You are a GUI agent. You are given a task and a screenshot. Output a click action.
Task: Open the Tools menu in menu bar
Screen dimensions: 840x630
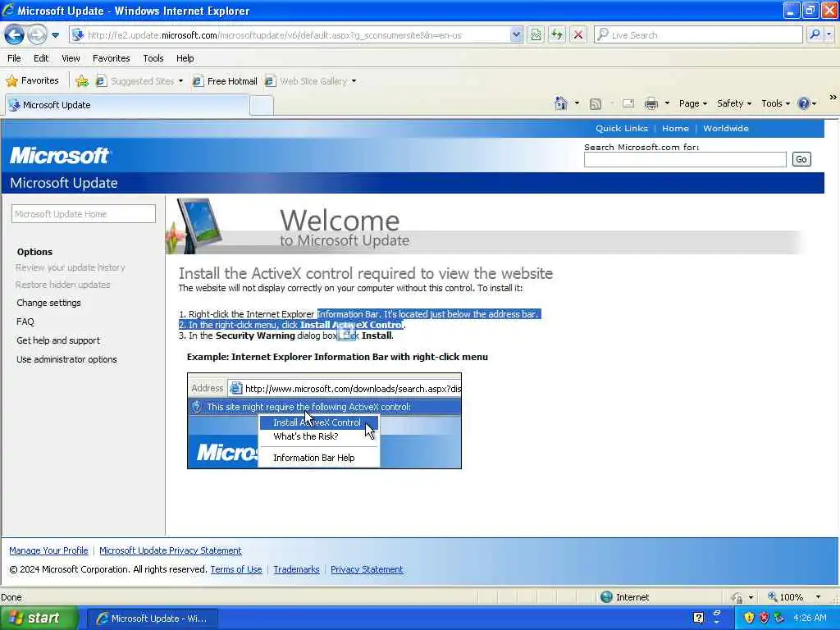tap(153, 58)
